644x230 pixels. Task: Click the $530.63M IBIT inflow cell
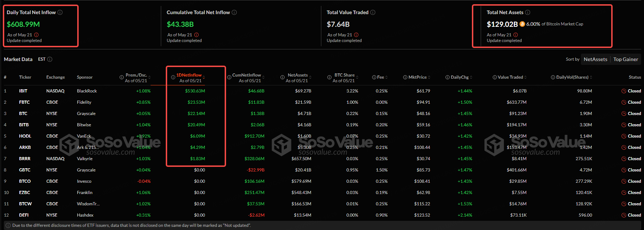(x=195, y=91)
